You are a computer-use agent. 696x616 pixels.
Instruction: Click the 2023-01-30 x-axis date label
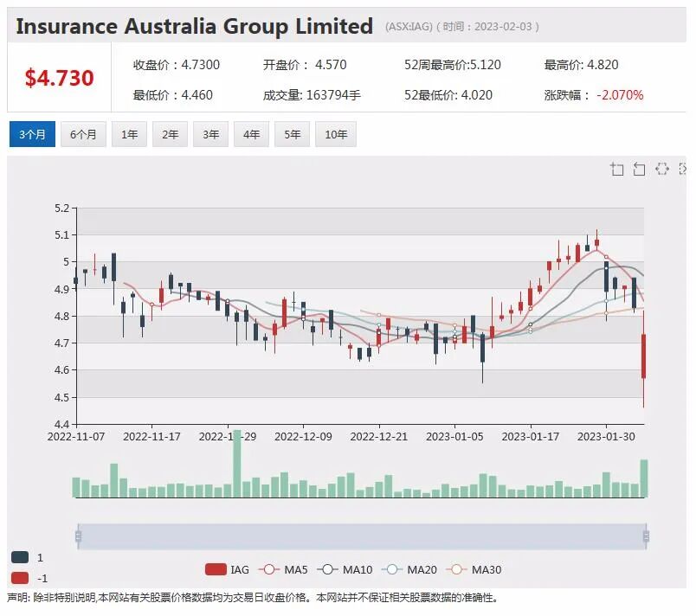point(606,436)
